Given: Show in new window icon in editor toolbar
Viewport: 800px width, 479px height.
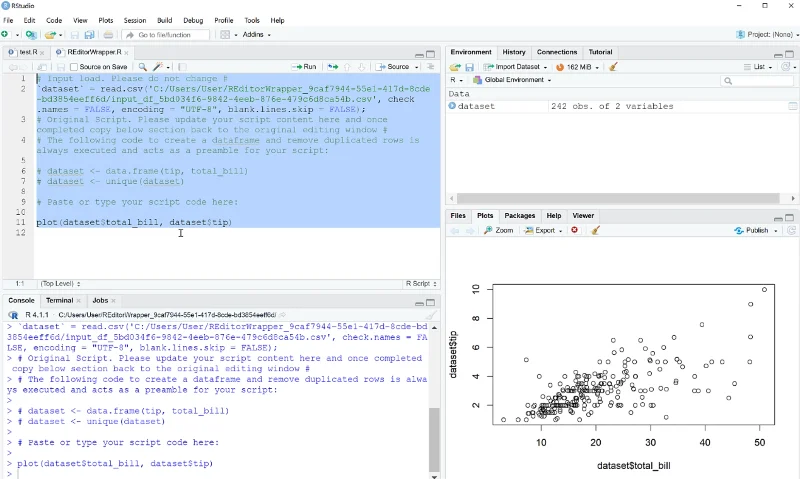Looking at the screenshot, I should pyautogui.click(x=42, y=67).
